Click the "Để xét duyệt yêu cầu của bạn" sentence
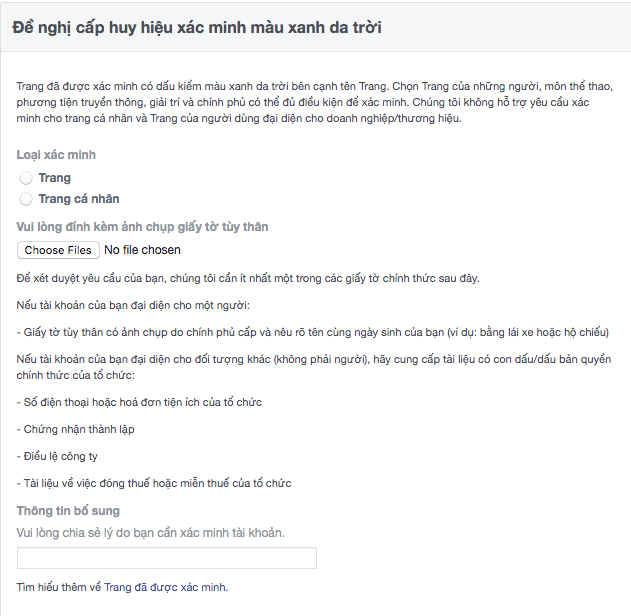This screenshot has width=631, height=616. click(248, 278)
